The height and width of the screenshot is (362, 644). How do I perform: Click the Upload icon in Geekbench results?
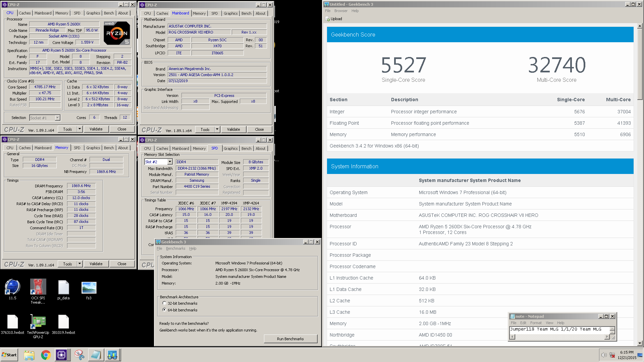pyautogui.click(x=328, y=19)
